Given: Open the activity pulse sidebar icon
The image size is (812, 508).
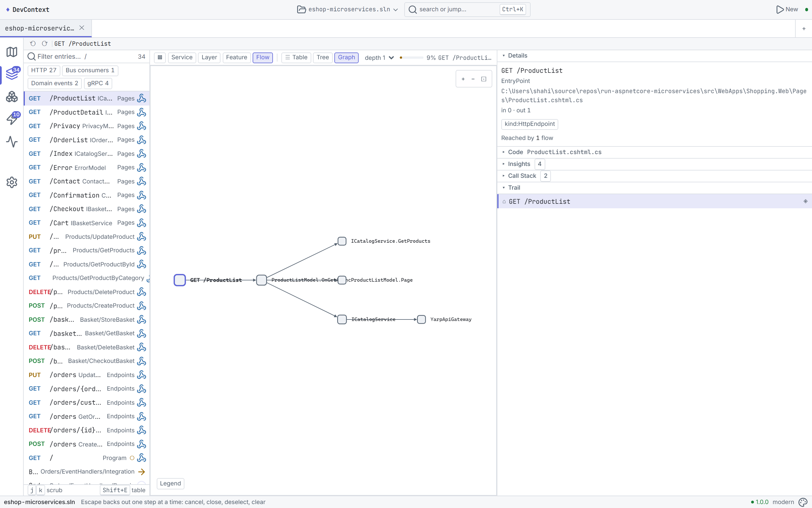Looking at the screenshot, I should coord(12,142).
